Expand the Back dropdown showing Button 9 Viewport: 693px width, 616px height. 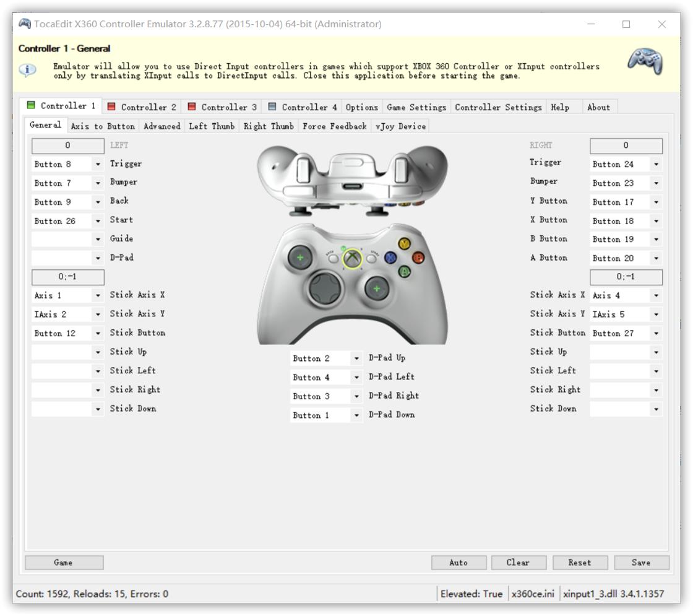(x=67, y=202)
